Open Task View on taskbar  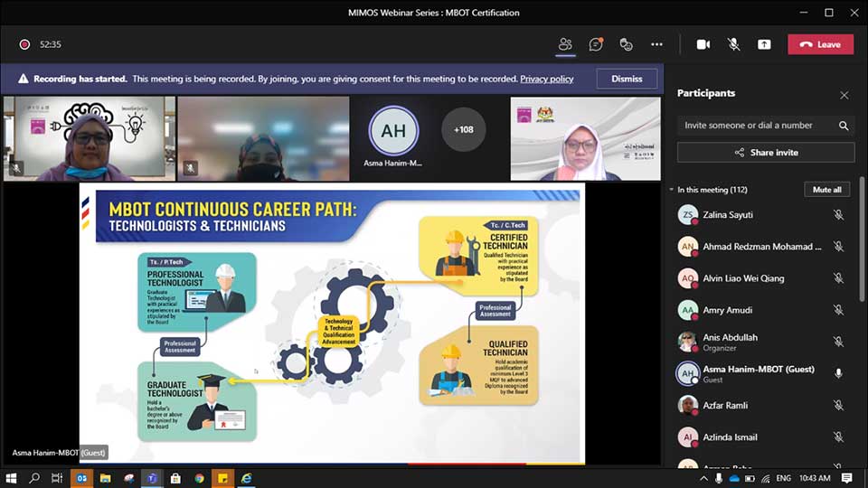pyautogui.click(x=57, y=478)
